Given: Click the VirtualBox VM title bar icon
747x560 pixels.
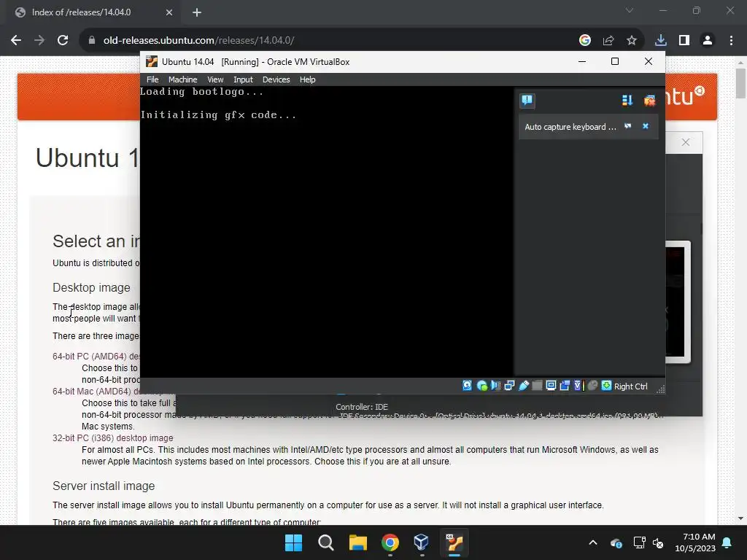Looking at the screenshot, I should pos(152,61).
